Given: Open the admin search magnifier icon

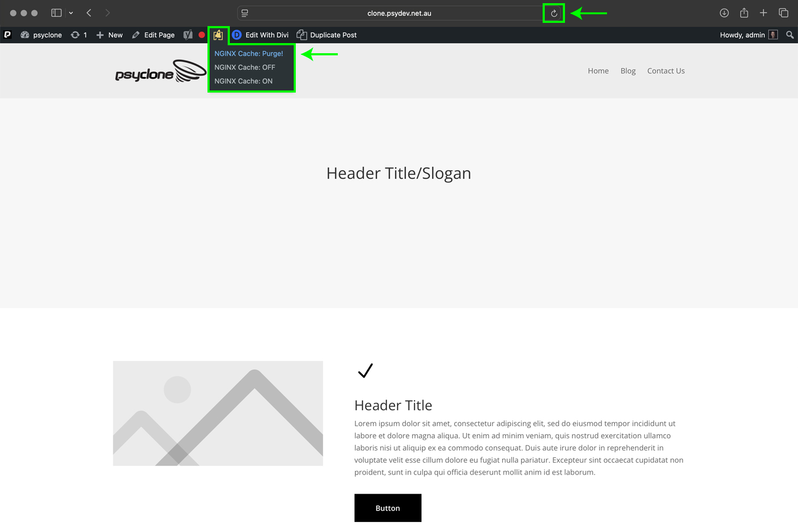Looking at the screenshot, I should pos(789,35).
